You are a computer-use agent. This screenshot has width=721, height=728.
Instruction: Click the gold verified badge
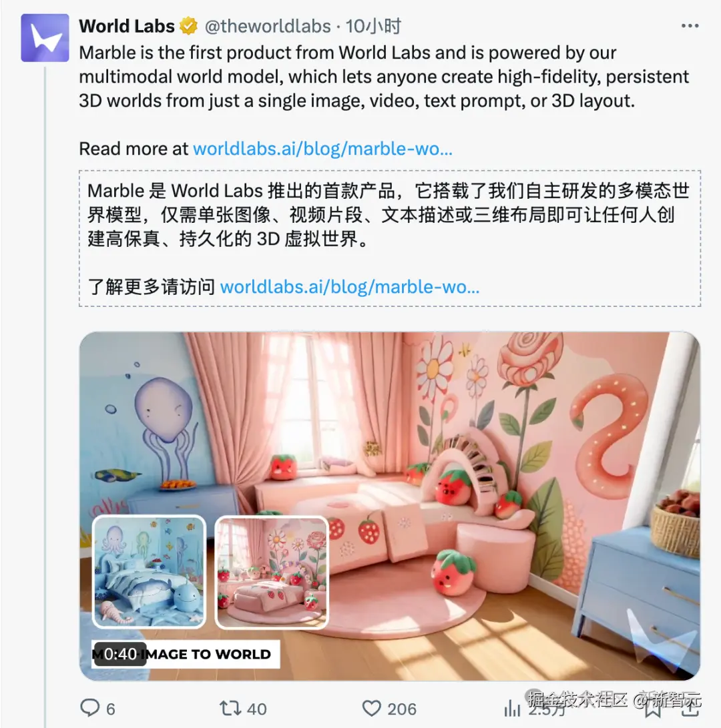[x=189, y=26]
